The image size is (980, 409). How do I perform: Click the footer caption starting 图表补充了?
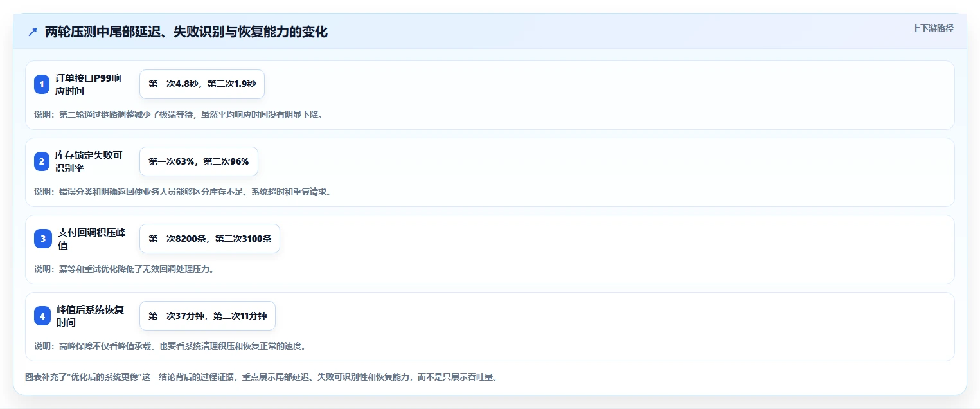pyautogui.click(x=260, y=377)
